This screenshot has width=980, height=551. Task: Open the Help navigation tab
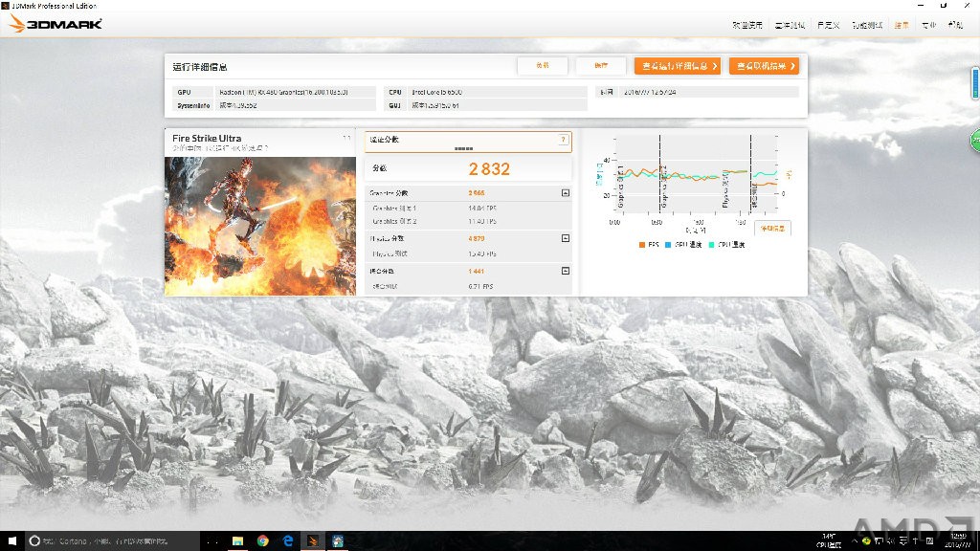[955, 25]
